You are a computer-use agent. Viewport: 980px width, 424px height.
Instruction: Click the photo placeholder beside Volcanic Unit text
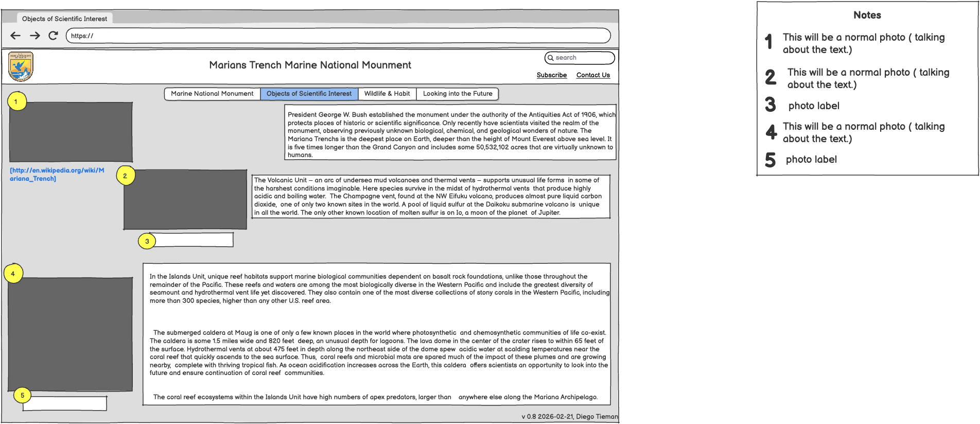point(185,199)
